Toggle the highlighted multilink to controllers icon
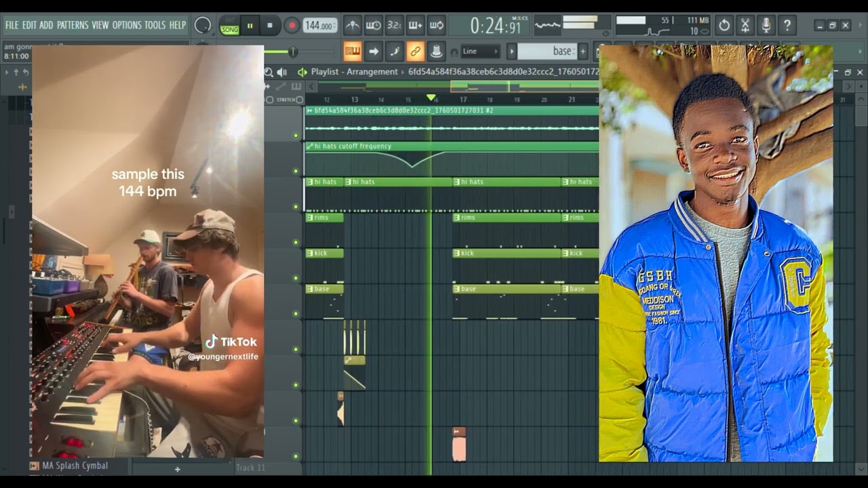 click(415, 51)
